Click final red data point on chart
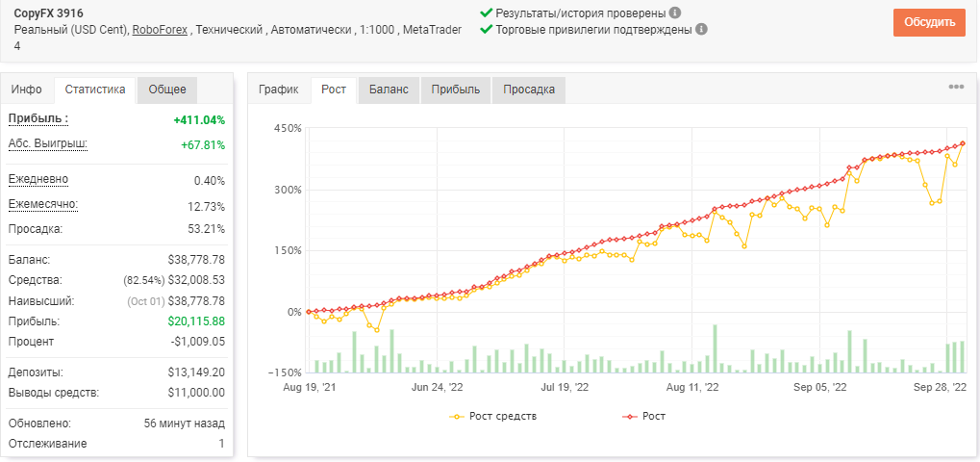 [x=963, y=143]
